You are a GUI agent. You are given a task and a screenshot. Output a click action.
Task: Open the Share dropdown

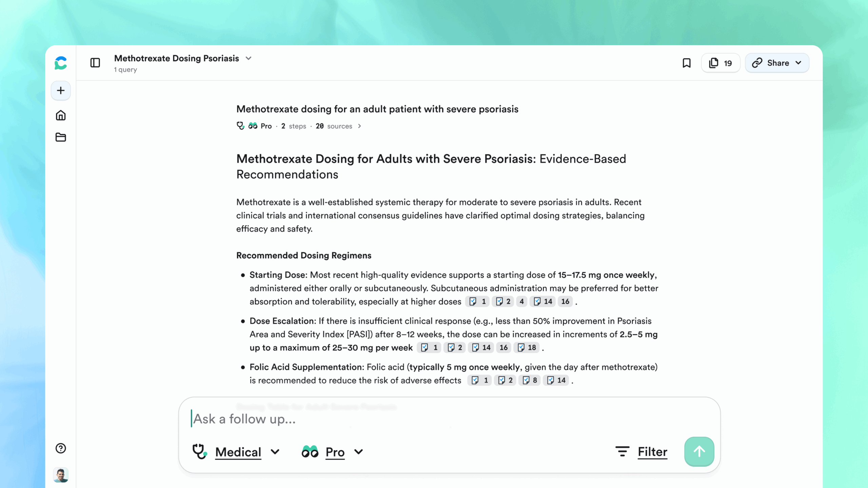(x=777, y=63)
